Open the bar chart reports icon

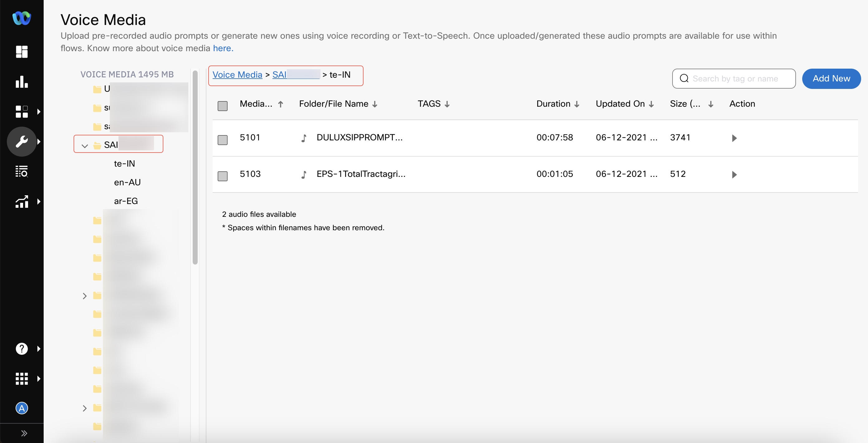tap(22, 82)
